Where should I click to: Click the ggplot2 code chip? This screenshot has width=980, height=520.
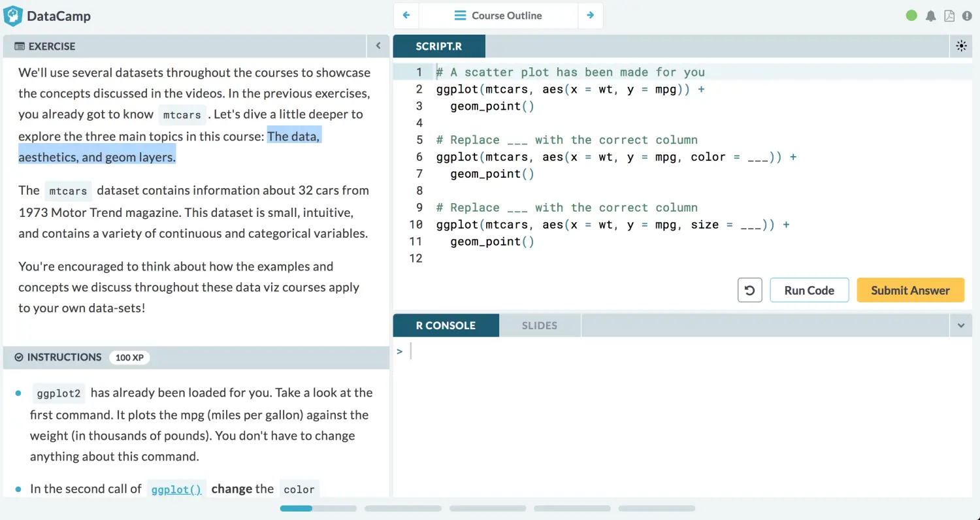59,393
